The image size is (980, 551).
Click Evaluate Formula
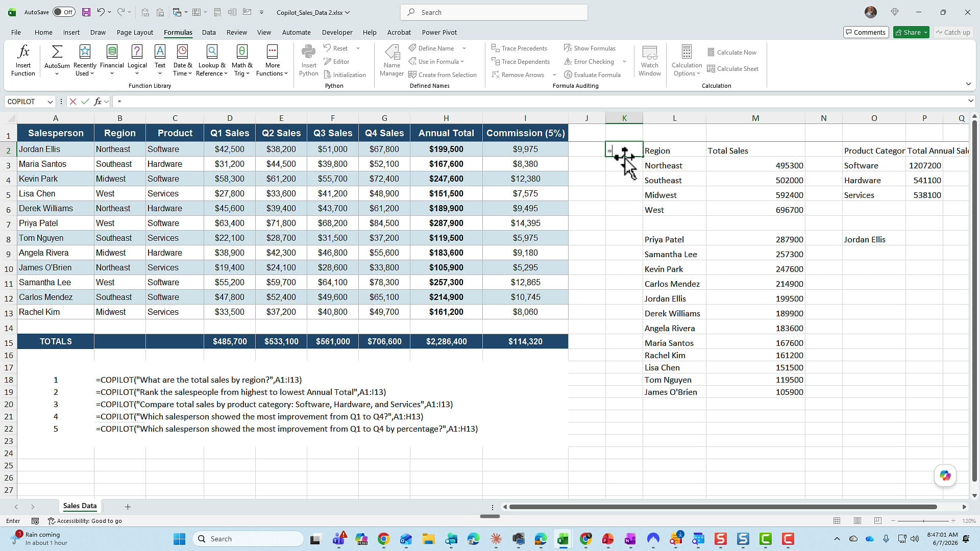592,74
